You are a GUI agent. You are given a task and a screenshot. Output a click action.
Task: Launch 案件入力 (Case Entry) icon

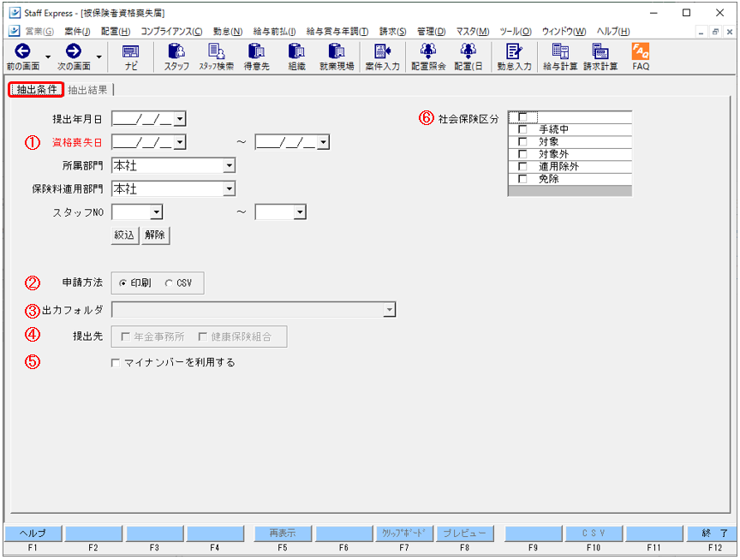(381, 57)
